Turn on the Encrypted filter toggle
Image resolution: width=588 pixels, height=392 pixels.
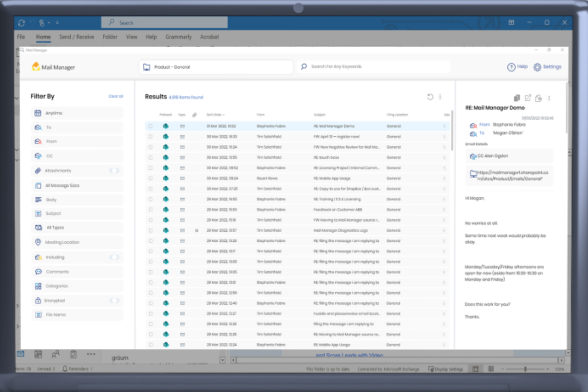115,301
